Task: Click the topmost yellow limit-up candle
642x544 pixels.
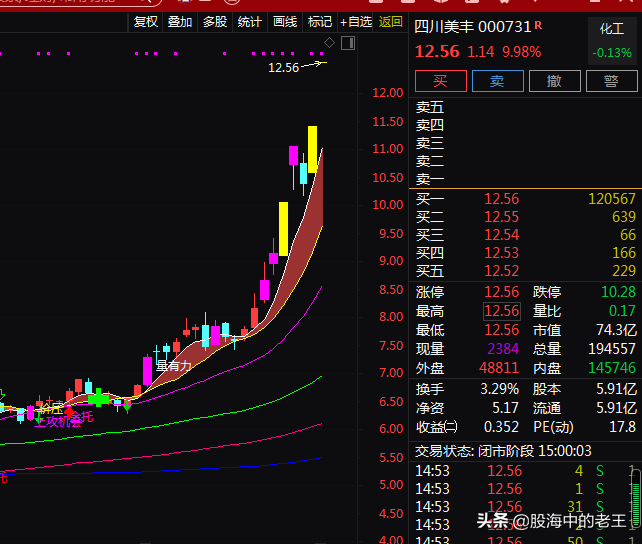Action: click(x=312, y=149)
